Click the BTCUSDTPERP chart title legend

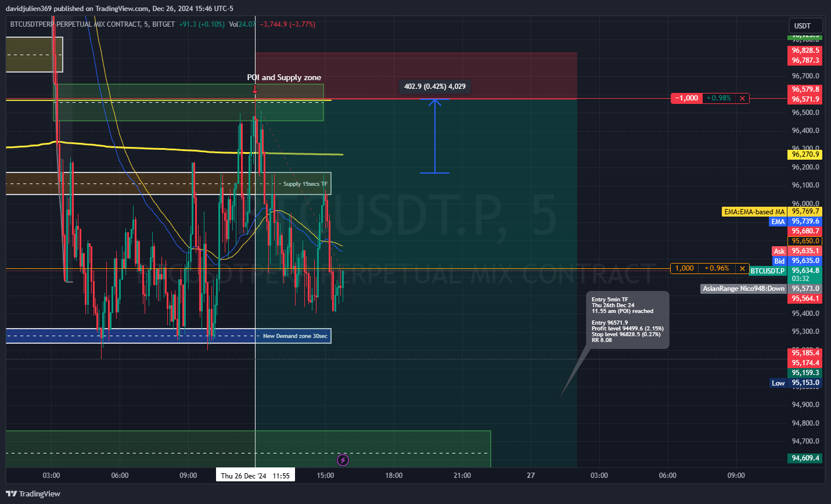pos(92,24)
